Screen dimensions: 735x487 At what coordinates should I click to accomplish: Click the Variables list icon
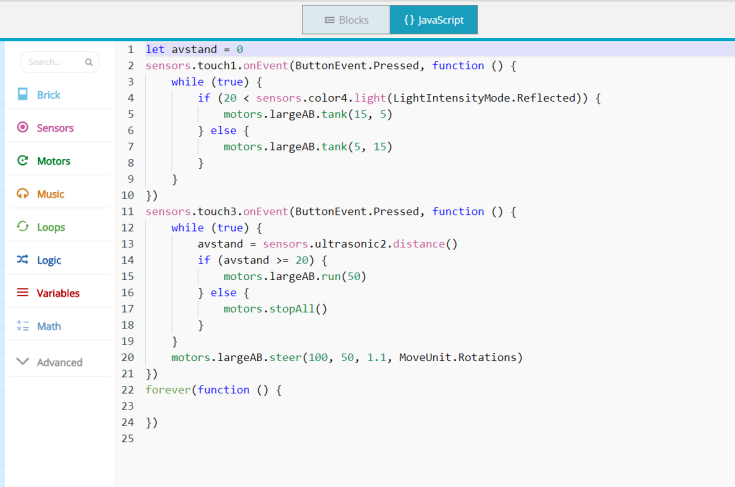click(22, 292)
